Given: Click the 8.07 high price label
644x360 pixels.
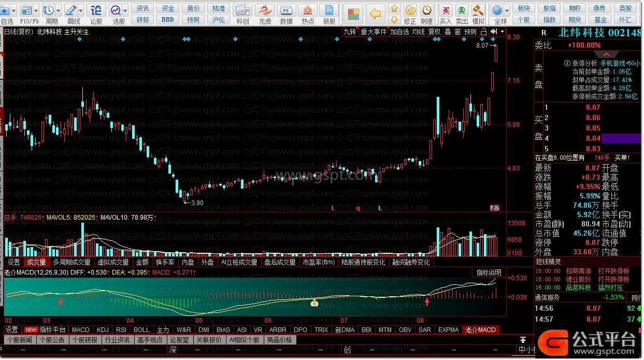Looking at the screenshot, I should pyautogui.click(x=482, y=46).
